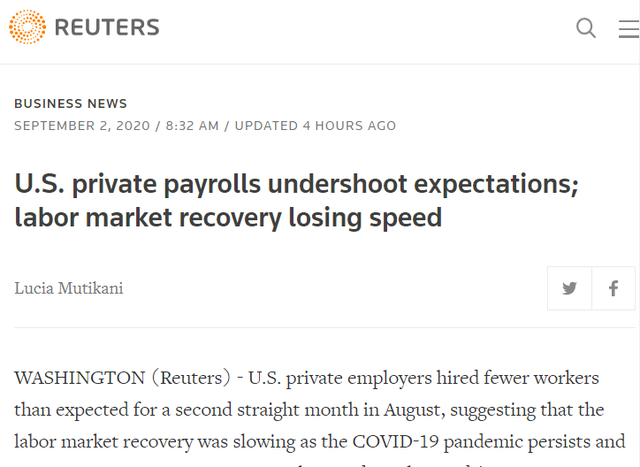Open the BUSINESS NEWS section link
The width and height of the screenshot is (640, 467).
pyautogui.click(x=70, y=104)
